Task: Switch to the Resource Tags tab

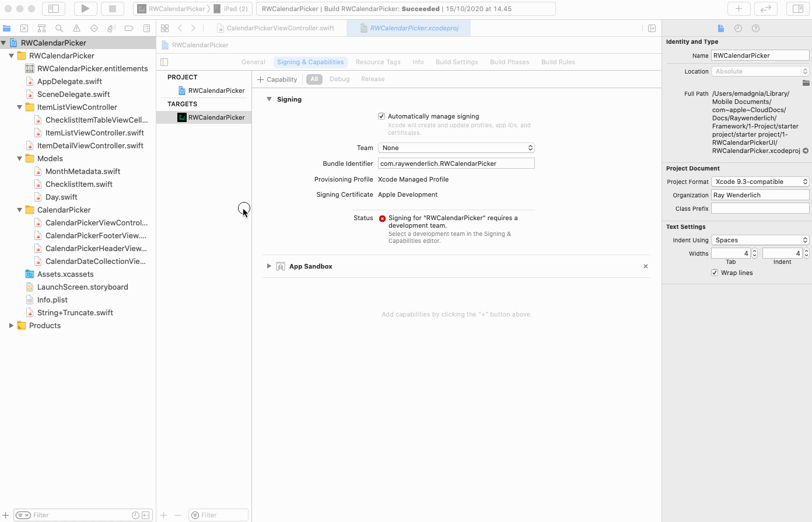Action: pos(378,62)
